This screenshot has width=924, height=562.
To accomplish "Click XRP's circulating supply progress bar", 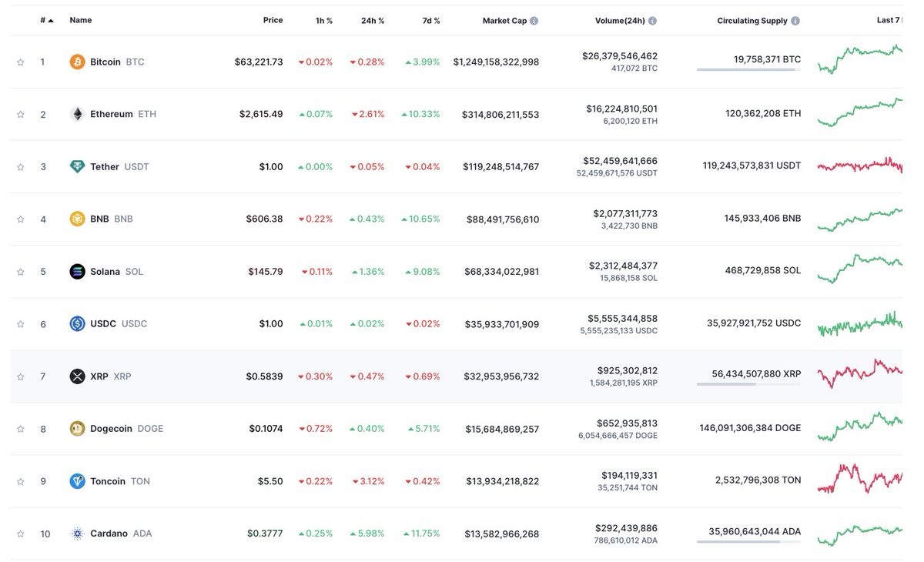I will pyautogui.click(x=748, y=384).
